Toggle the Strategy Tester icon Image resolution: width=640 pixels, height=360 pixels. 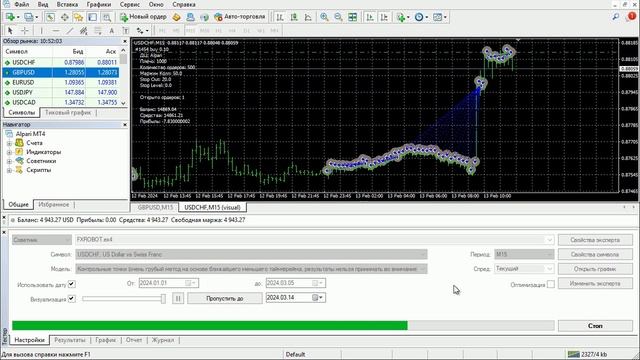click(x=107, y=17)
